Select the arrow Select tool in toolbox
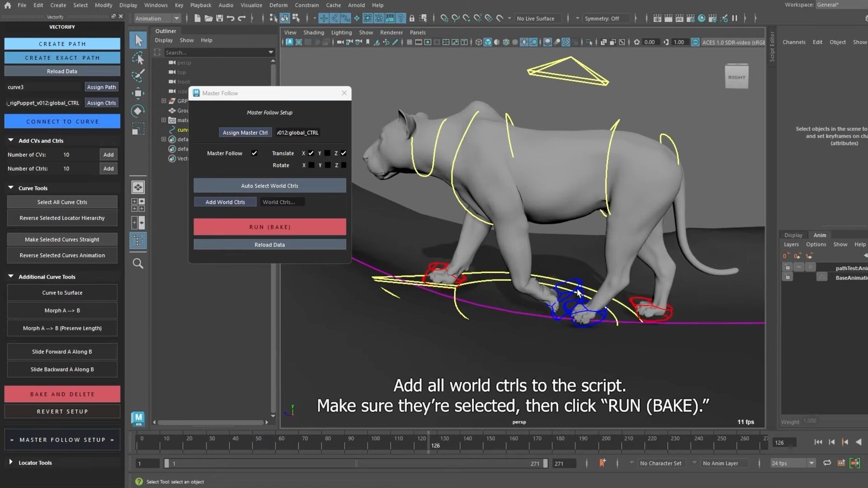 click(x=138, y=41)
